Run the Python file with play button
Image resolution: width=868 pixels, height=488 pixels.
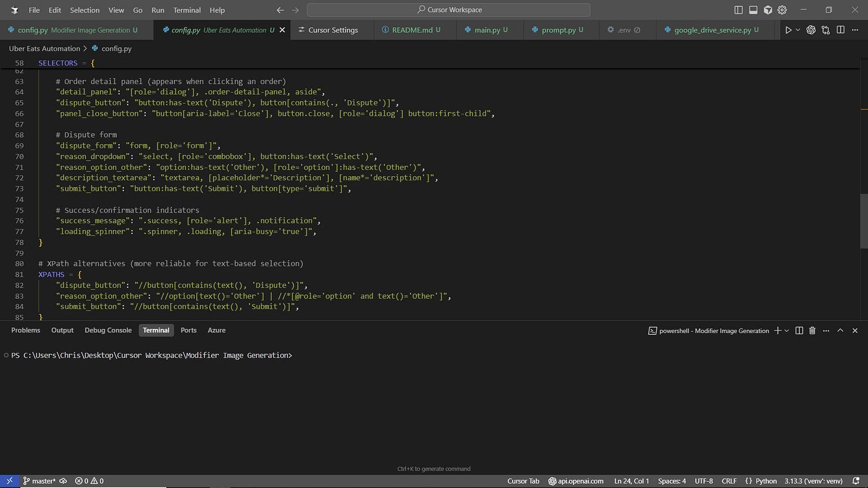788,30
